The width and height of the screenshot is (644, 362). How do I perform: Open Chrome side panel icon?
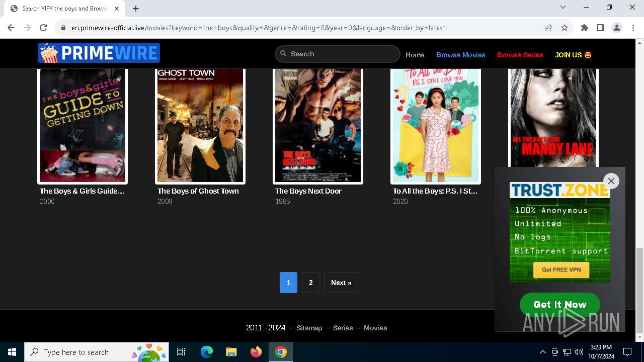(x=601, y=28)
